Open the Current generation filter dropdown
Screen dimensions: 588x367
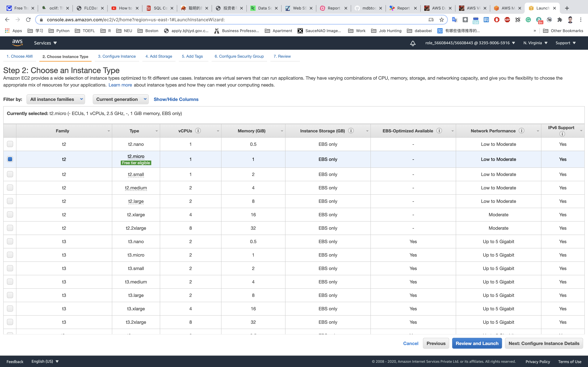pos(121,99)
